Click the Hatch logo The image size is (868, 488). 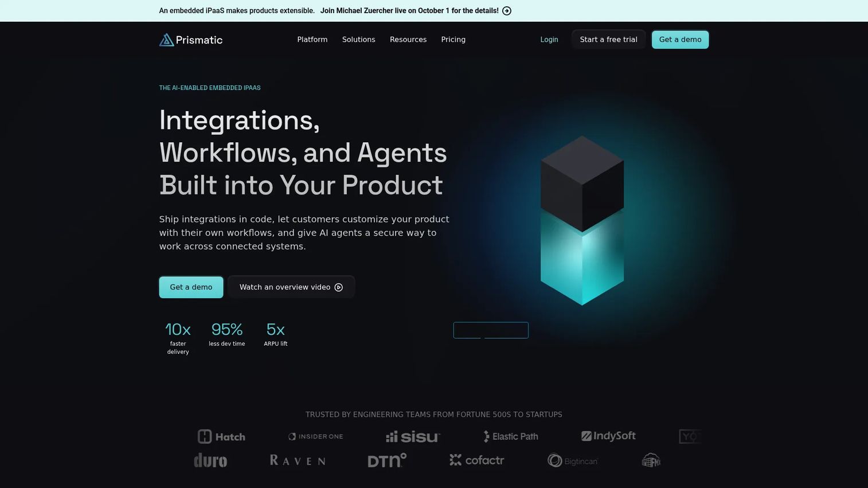pos(221,436)
